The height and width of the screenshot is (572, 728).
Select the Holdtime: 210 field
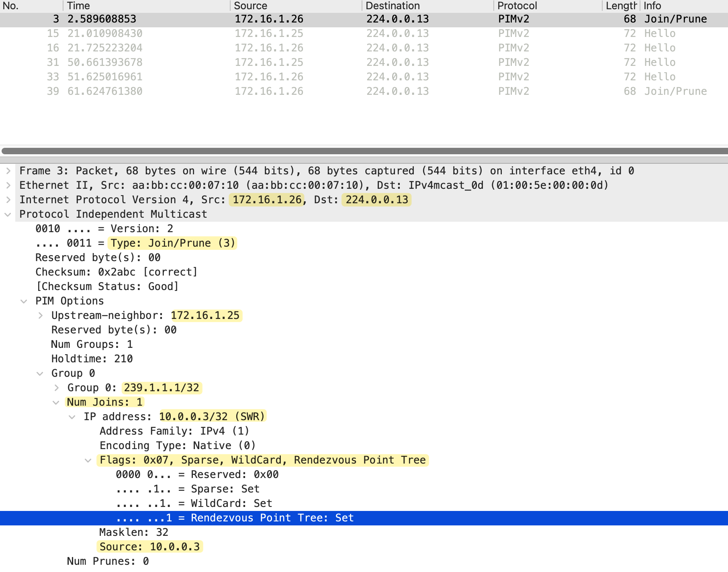(x=92, y=359)
